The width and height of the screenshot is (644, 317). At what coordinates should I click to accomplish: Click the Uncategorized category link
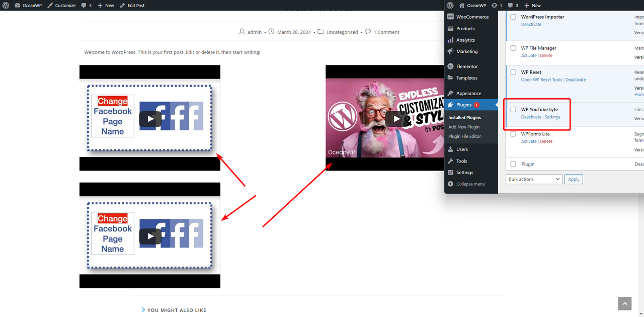(x=342, y=32)
